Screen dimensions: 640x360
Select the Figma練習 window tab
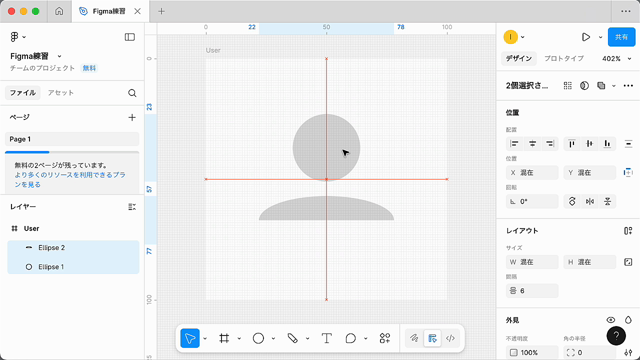pyautogui.click(x=110, y=11)
